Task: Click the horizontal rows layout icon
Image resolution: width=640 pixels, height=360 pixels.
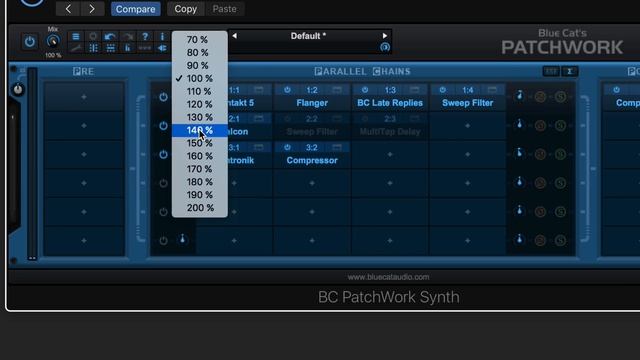Action: (x=110, y=48)
